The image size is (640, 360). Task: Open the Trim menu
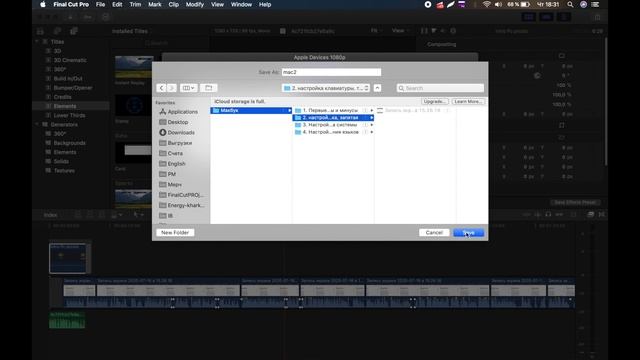point(135,4)
